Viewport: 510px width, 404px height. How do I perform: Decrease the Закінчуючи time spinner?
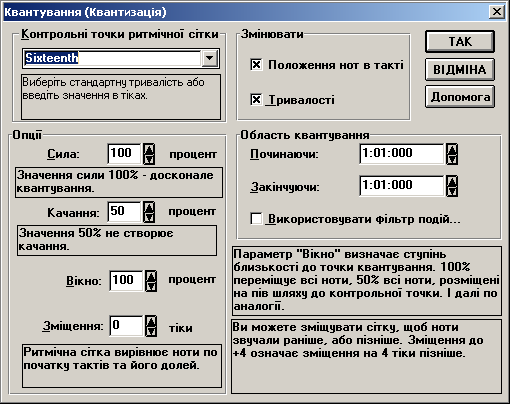click(x=452, y=191)
